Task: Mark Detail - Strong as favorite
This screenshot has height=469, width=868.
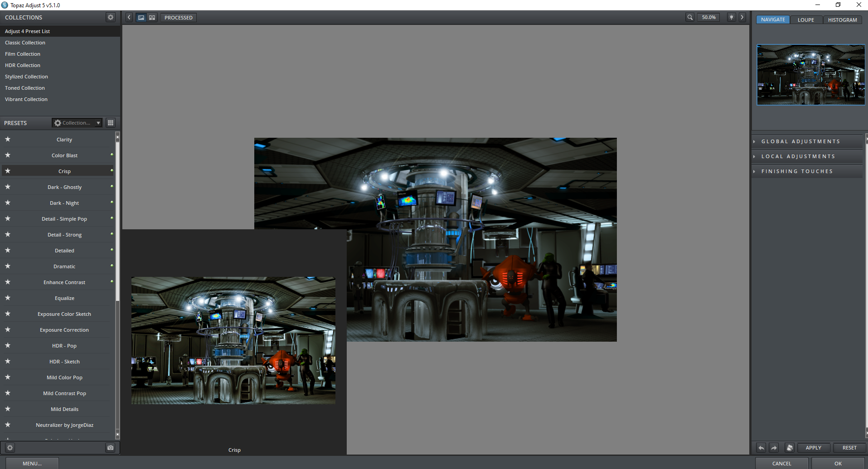Action: 8,234
